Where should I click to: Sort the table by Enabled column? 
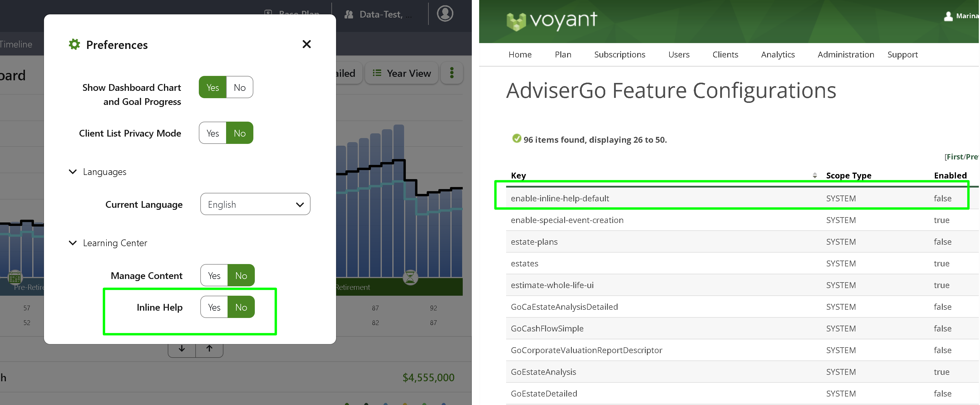[950, 175]
